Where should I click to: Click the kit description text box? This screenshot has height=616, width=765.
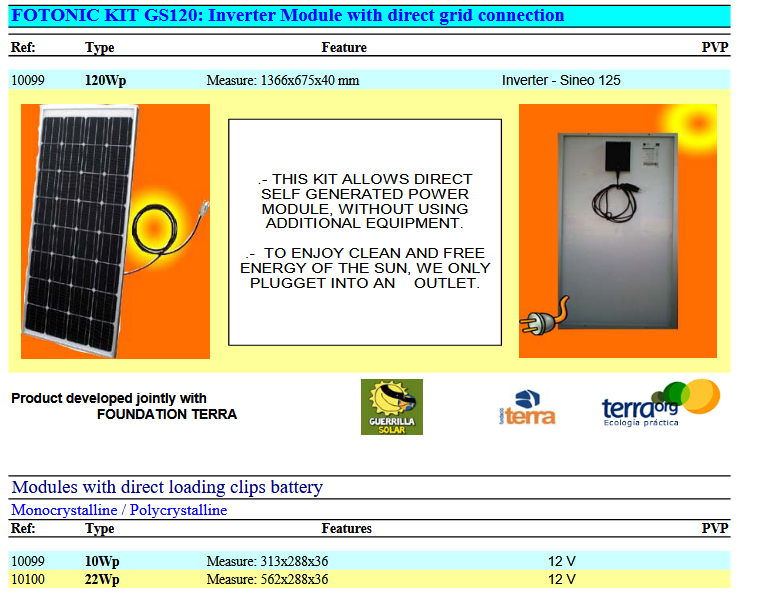(x=365, y=232)
